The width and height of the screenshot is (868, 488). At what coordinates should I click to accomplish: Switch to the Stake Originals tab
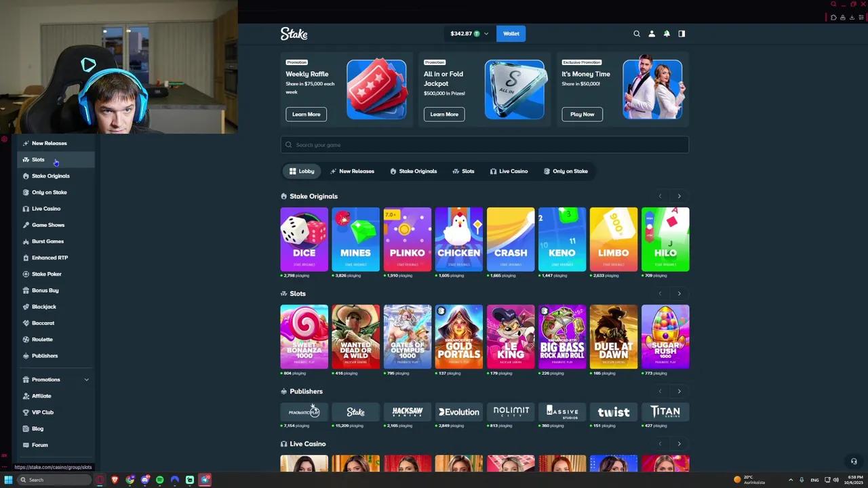pos(414,171)
